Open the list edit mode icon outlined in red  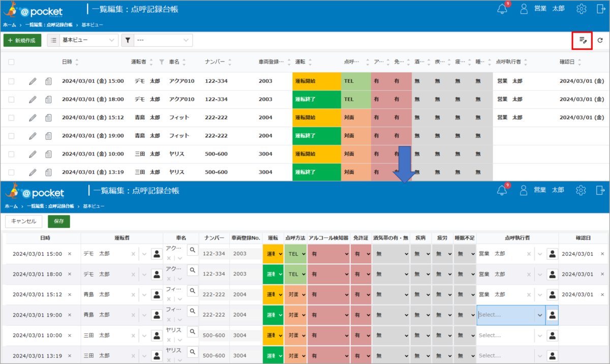coord(583,40)
